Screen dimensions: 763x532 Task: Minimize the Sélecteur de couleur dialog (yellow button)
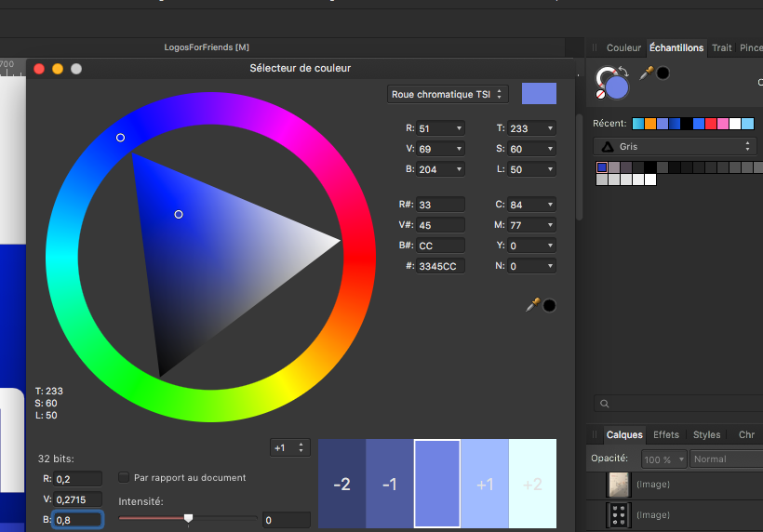point(58,69)
